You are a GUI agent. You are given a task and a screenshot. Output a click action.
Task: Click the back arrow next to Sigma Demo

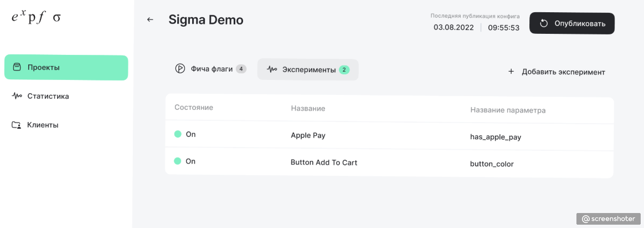150,20
